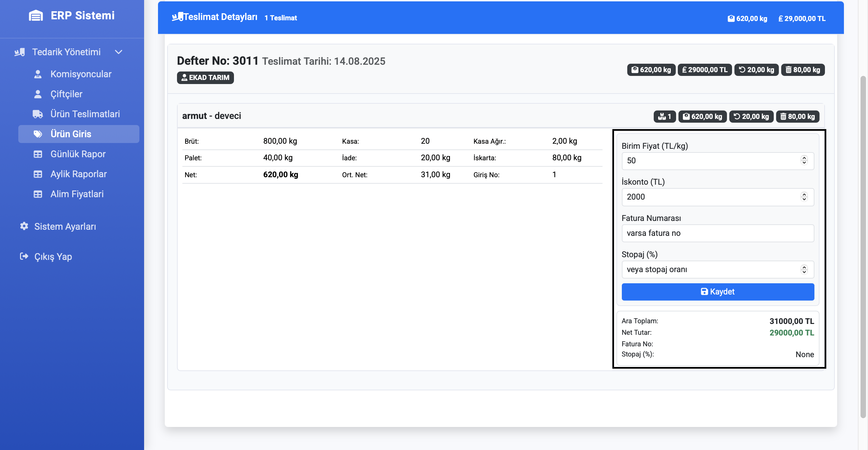Click the Defter 620,00 kg weight badge
This screenshot has width=868, height=450.
651,70
